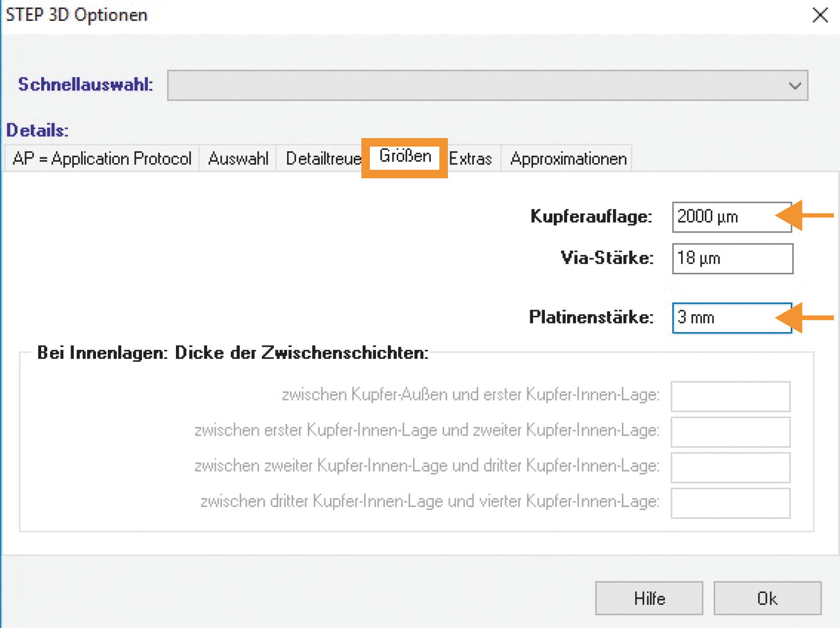Click field for erster und zweiter Kupfer-Innen-Lage
Viewport: 840px width, 628px height.
coord(731,432)
